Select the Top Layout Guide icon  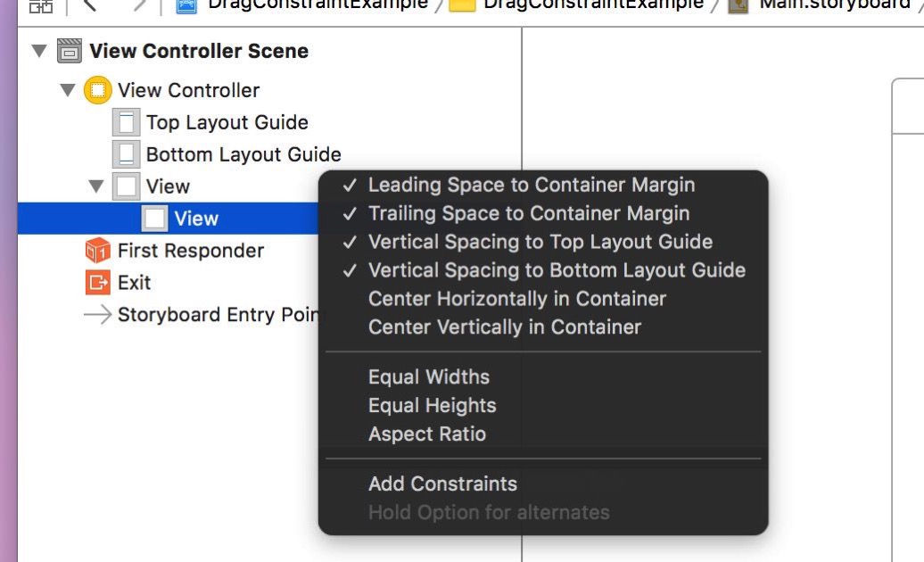(126, 122)
